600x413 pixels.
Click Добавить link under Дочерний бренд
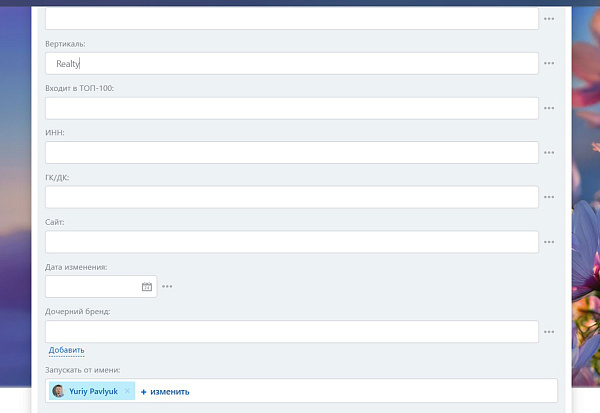point(66,350)
